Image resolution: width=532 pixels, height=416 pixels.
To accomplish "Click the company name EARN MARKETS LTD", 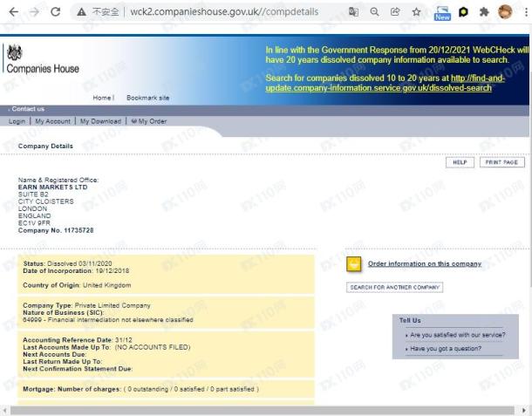I will click(52, 188).
